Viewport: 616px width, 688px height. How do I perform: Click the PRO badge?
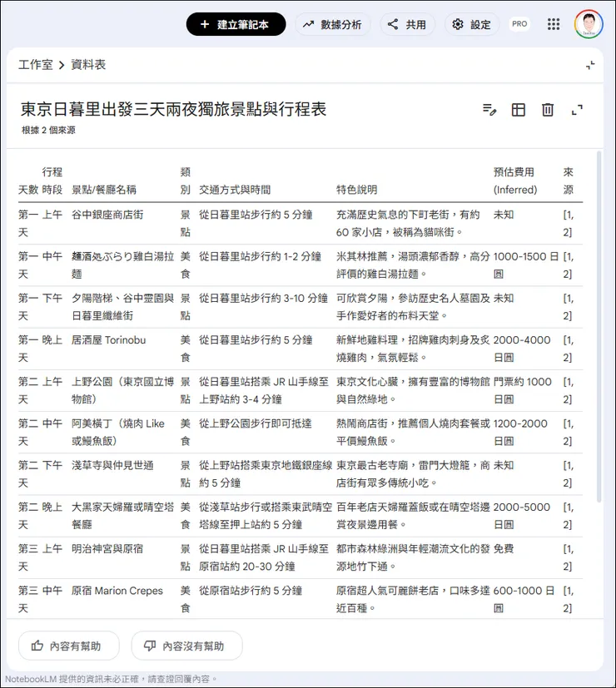click(x=519, y=24)
